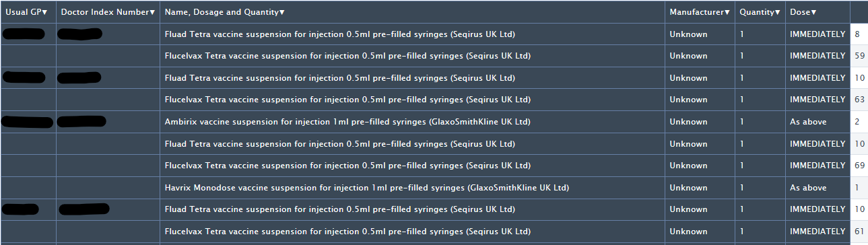
Task: Sort by the Dose column header
Action: point(803,12)
